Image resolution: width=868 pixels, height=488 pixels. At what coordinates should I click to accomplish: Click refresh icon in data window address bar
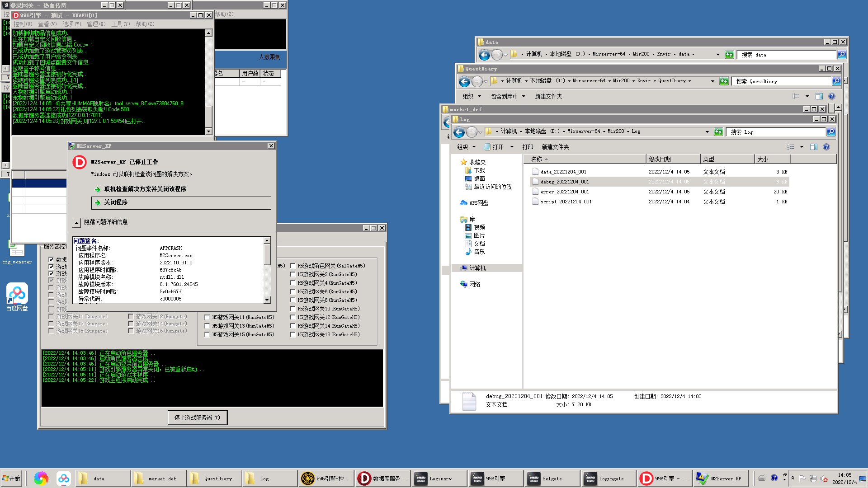(x=729, y=55)
